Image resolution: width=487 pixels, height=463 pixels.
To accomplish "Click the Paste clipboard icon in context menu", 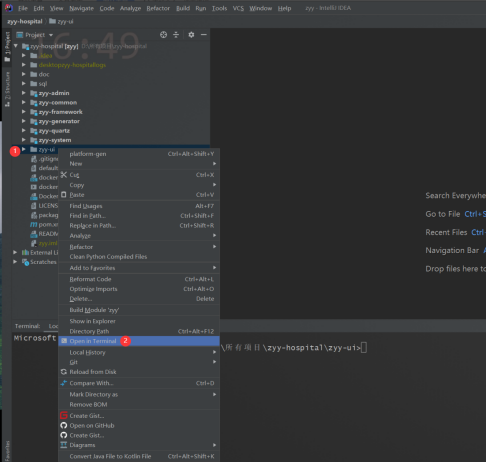I will coord(64,194).
